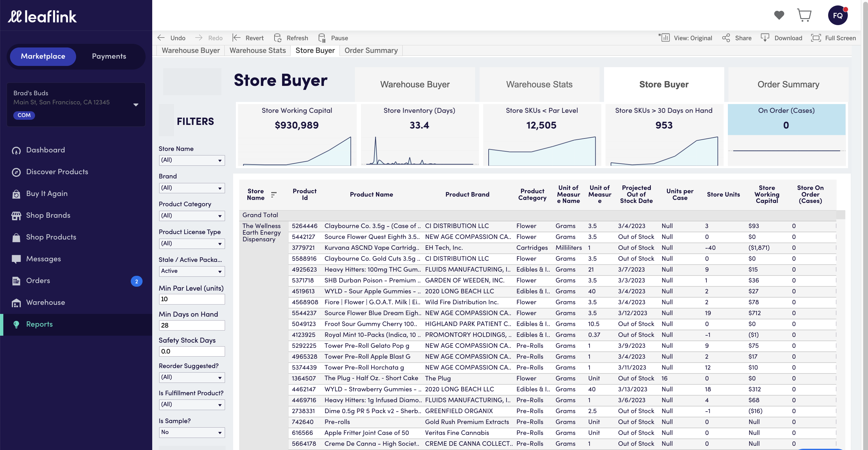Open the shopping cart
Screen dimensions: 868x450
coord(804,15)
